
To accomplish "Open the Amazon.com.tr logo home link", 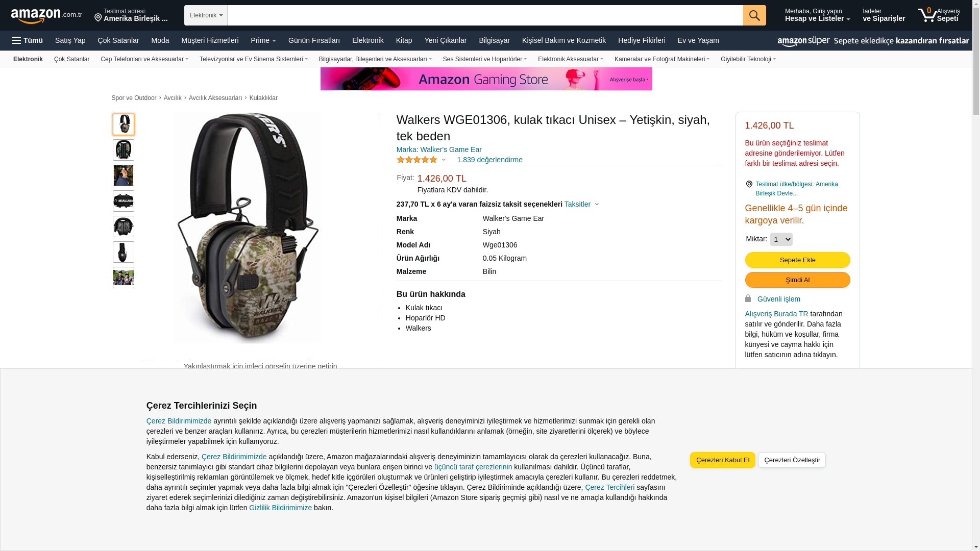I will 46,16.
